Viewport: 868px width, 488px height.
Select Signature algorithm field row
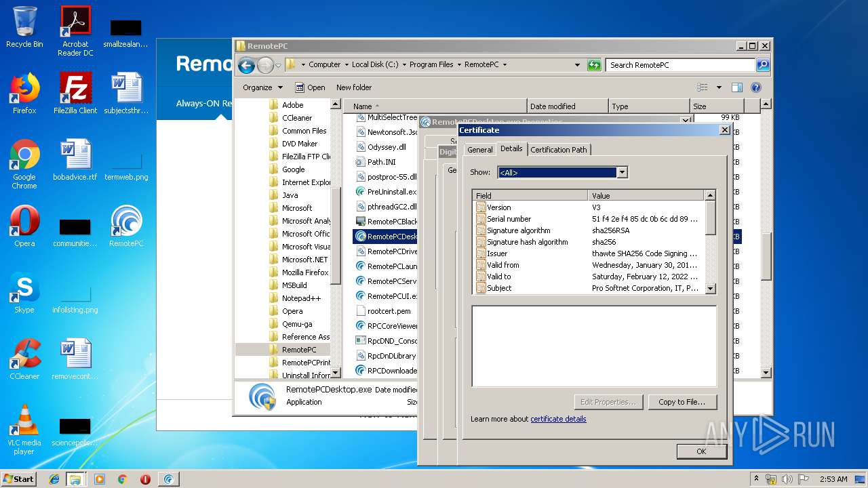point(589,230)
